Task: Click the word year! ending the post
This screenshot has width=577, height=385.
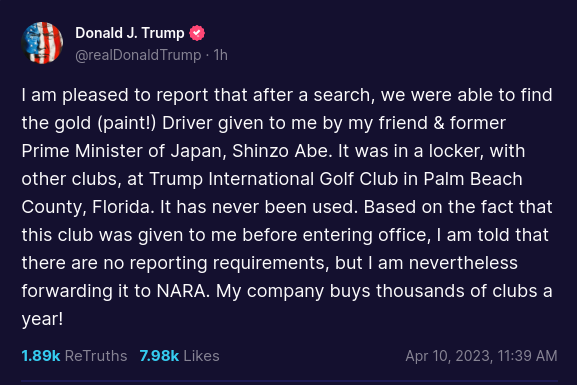Action: [42, 319]
